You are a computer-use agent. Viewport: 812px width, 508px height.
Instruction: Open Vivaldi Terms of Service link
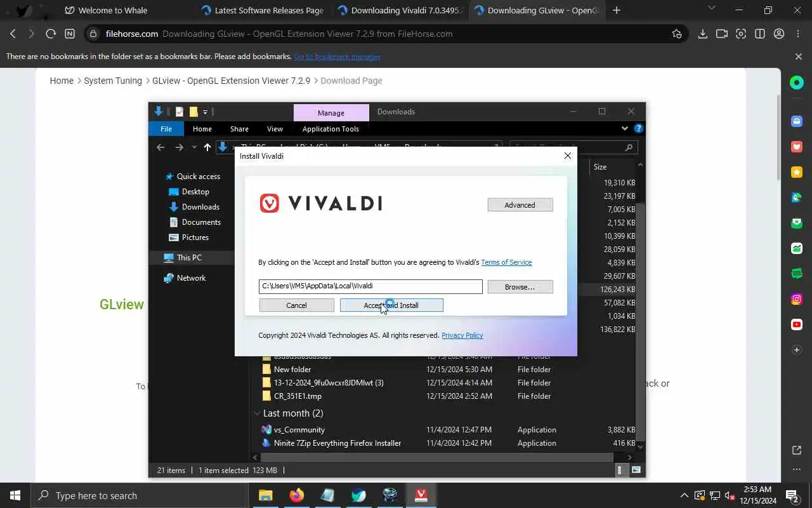tap(506, 262)
